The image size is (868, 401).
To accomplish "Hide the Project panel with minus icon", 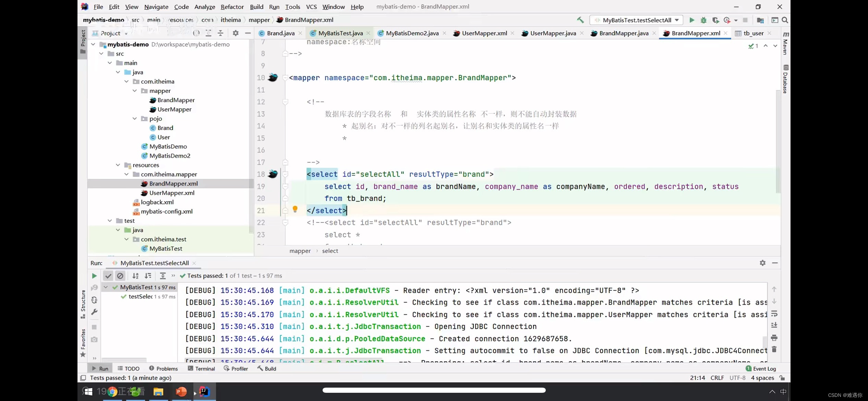I will click(x=248, y=33).
